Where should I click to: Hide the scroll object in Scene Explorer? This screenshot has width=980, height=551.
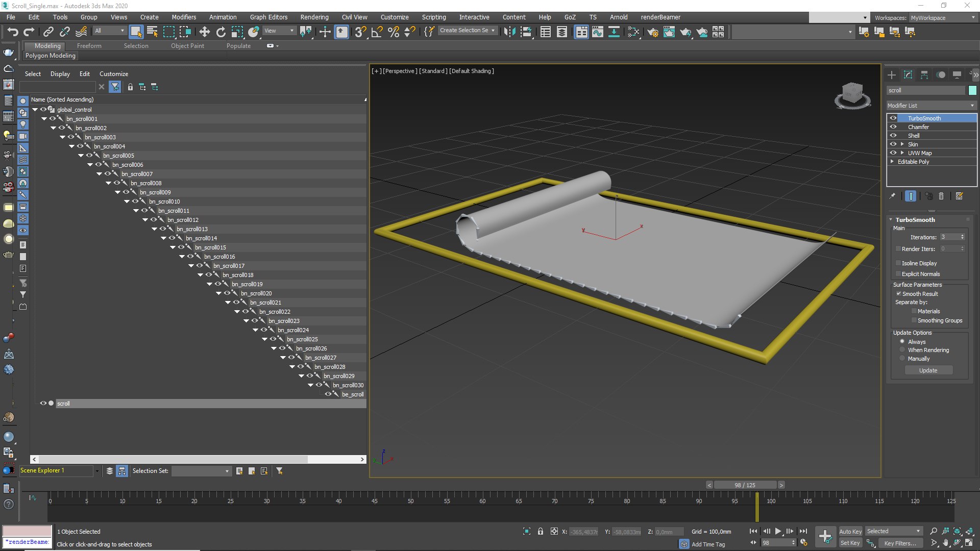click(x=43, y=403)
